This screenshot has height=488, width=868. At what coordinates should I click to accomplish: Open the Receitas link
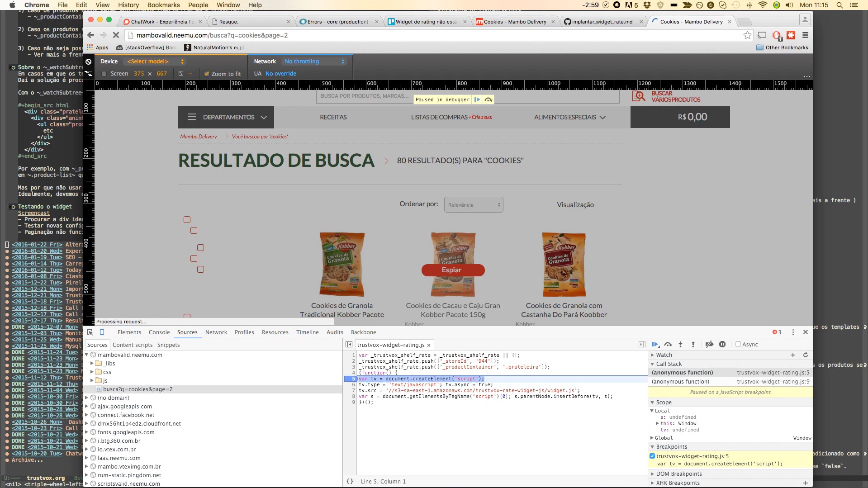pyautogui.click(x=333, y=117)
